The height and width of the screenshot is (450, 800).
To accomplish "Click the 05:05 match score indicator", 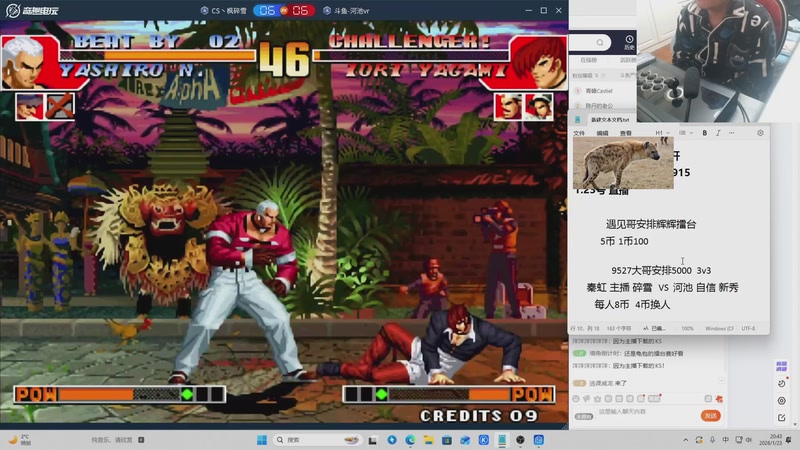I will (284, 10).
